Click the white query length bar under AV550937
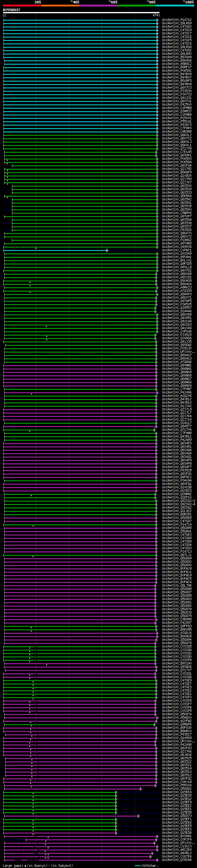 coord(81,13)
